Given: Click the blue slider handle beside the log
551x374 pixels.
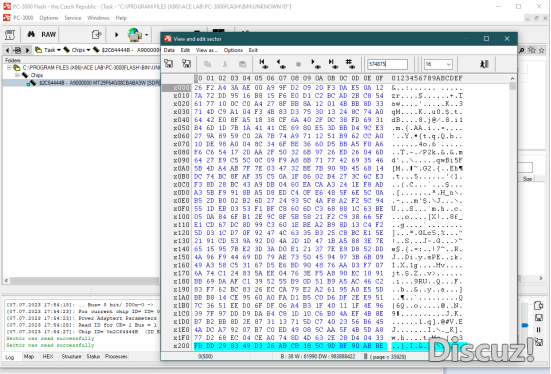Looking at the screenshot, I should [525, 325].
